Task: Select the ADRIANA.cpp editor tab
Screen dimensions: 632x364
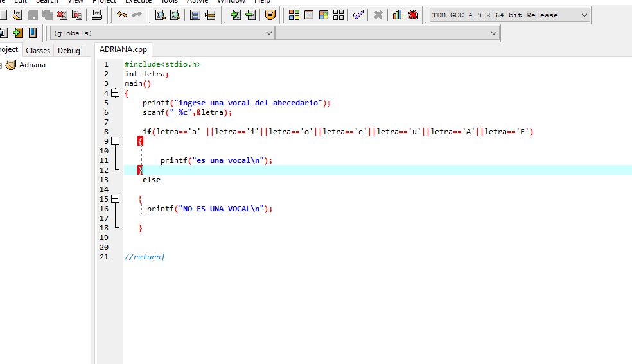Action: 123,49
